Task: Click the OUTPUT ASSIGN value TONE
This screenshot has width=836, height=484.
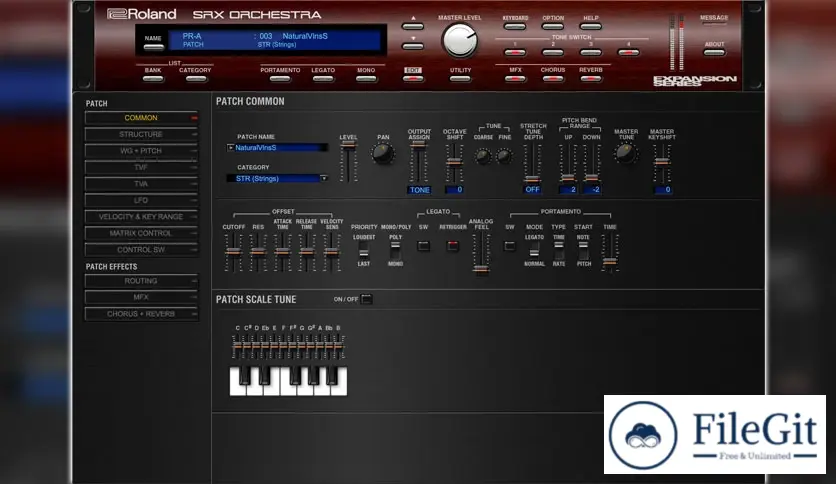Action: [419, 190]
